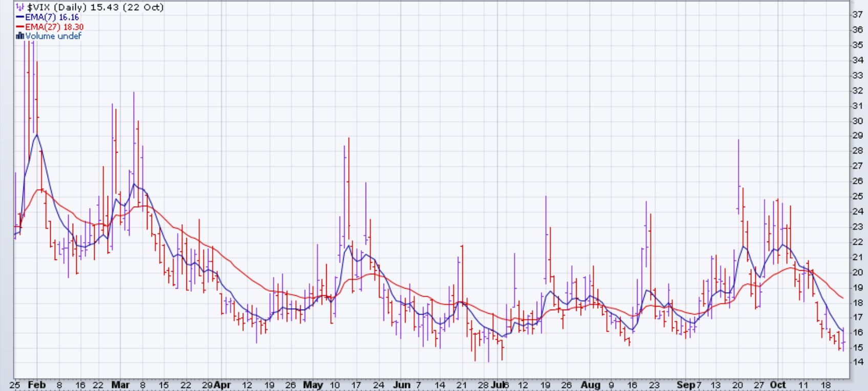Click the Apr label on the date axis
The width and height of the screenshot is (868, 391).
222,385
